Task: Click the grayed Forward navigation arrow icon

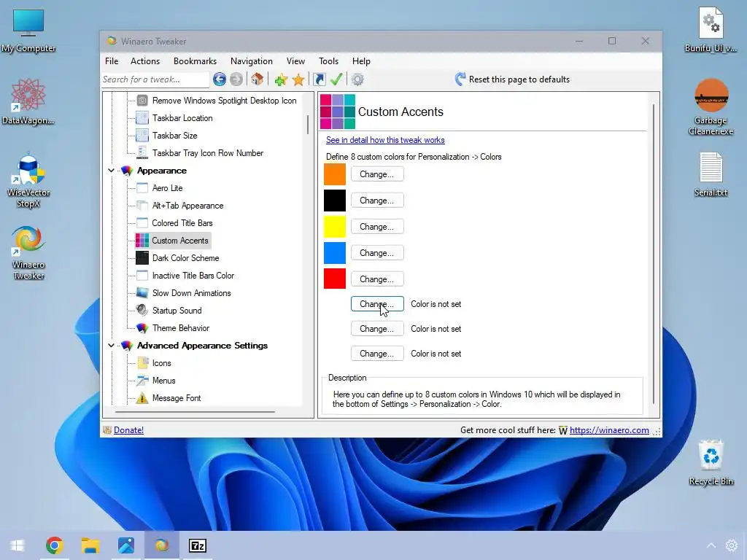Action: (x=236, y=79)
